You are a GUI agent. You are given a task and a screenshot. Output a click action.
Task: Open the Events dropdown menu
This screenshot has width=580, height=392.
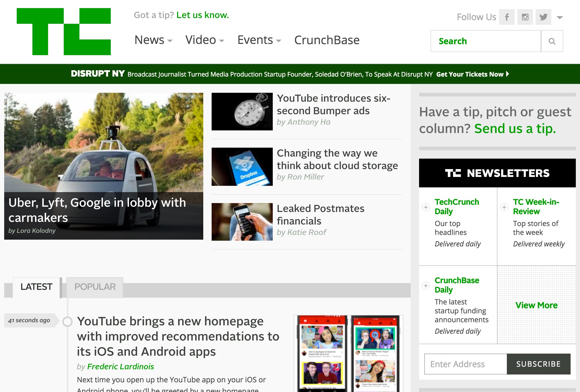click(x=259, y=40)
